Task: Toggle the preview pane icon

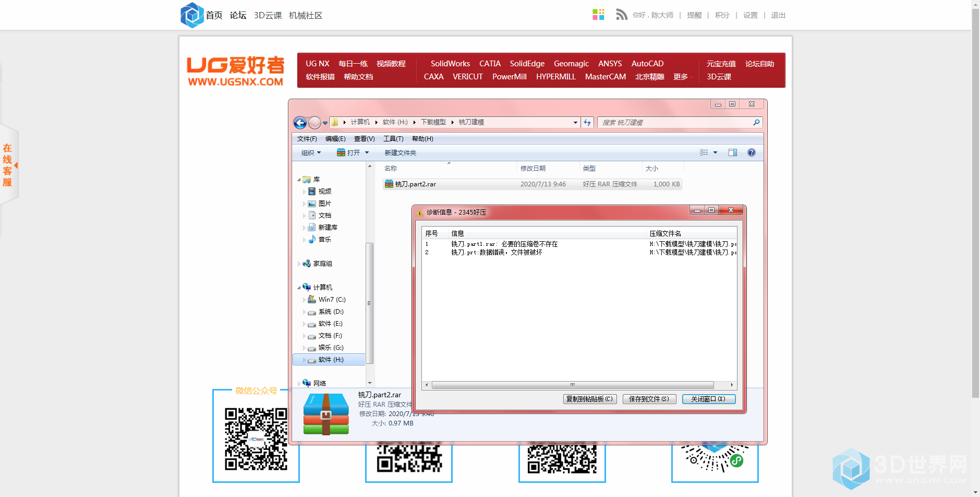Action: pos(733,152)
